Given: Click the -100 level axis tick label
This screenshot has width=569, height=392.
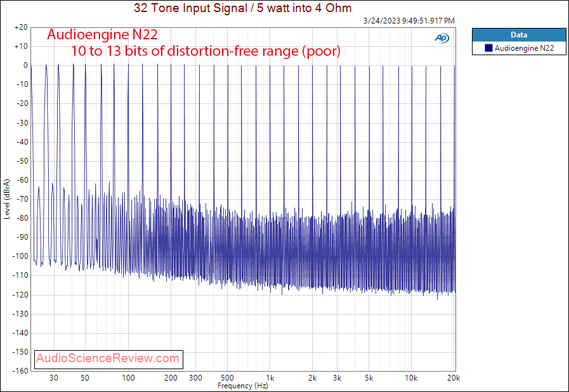Looking at the screenshot, I should pyautogui.click(x=20, y=256).
